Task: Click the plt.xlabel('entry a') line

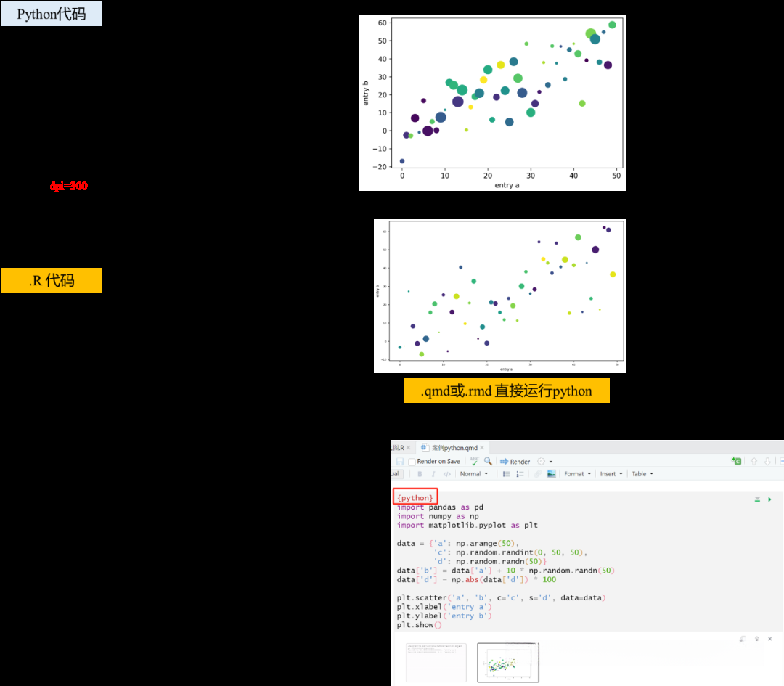Action: [x=444, y=606]
